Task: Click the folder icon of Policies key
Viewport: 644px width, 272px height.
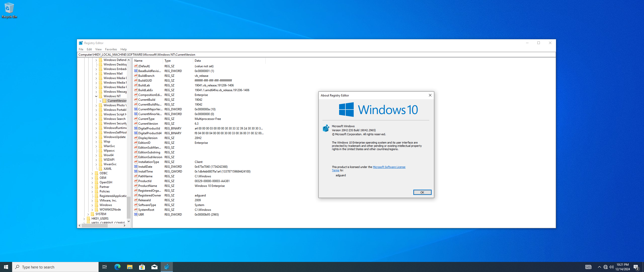Action: [97, 191]
